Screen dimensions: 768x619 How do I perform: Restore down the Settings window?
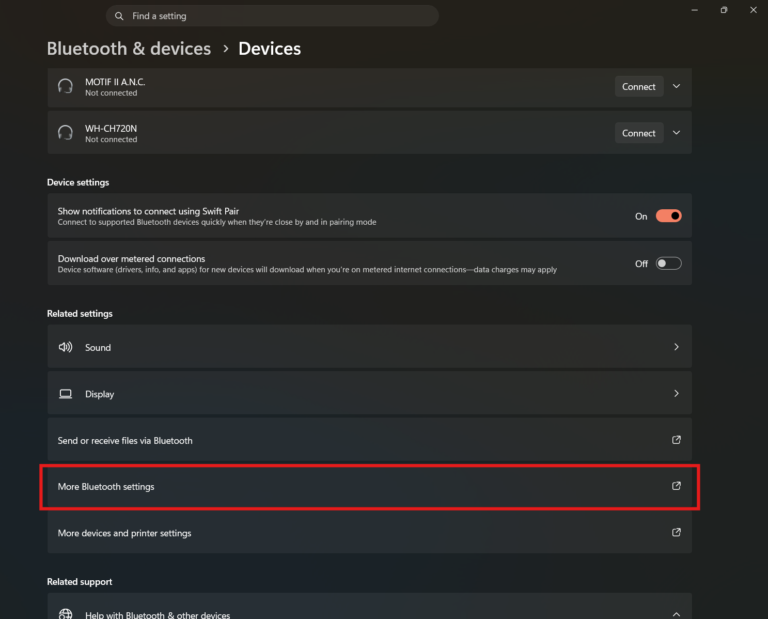(x=724, y=10)
